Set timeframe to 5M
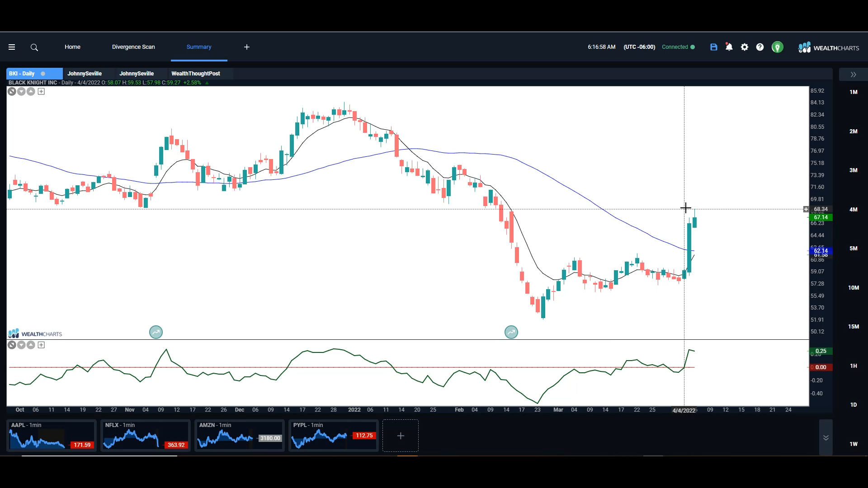Image resolution: width=868 pixels, height=488 pixels. click(854, 249)
